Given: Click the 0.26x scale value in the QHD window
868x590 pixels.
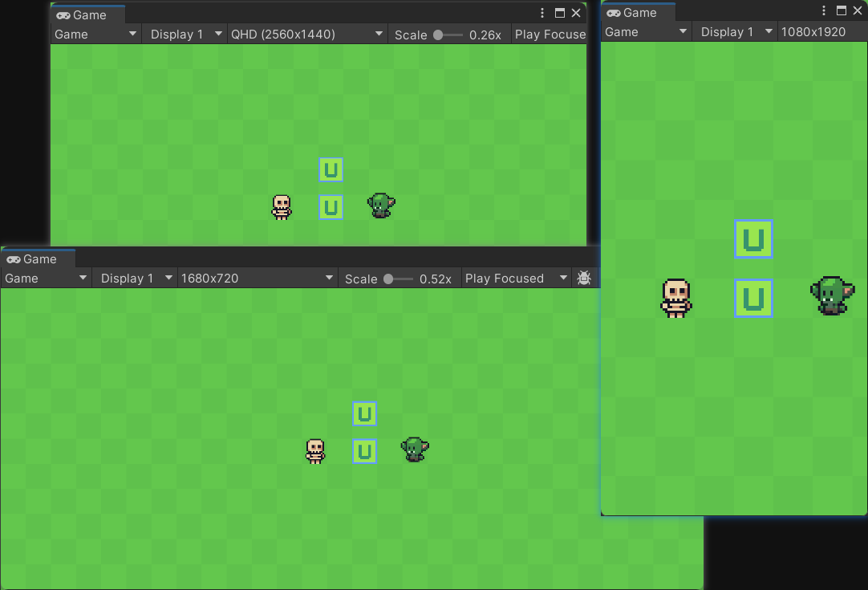Looking at the screenshot, I should tap(485, 35).
